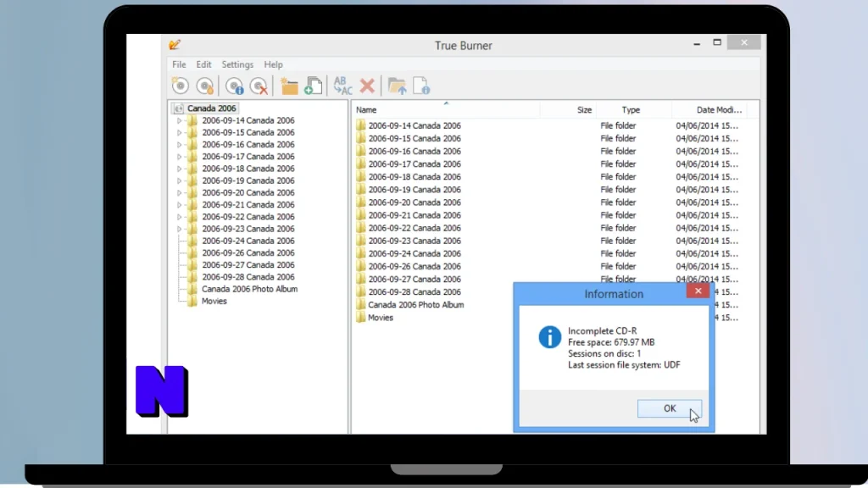Click the New disc project toolbar icon
868x488 pixels.
pos(181,86)
